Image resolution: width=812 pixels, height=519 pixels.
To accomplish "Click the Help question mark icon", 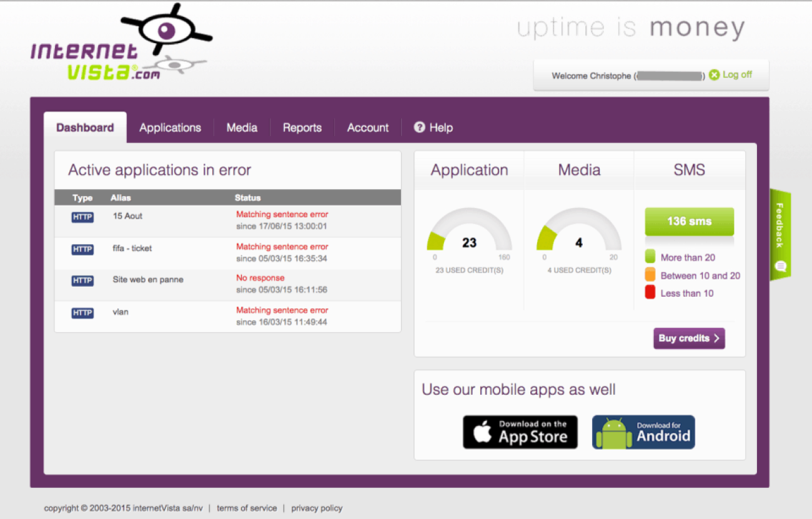I will click(419, 127).
